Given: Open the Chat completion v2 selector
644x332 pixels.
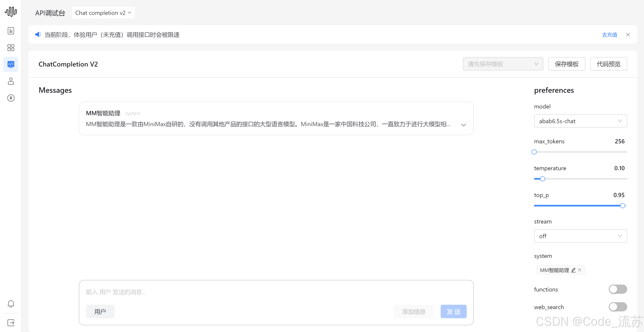Looking at the screenshot, I should pos(103,13).
